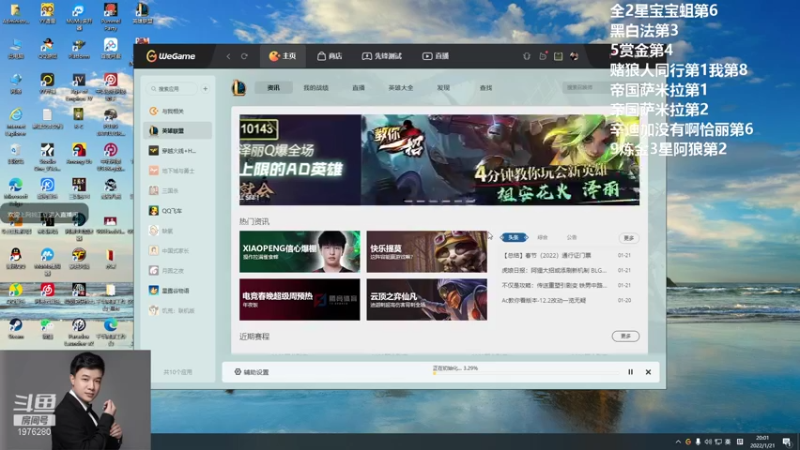Cancel the initialization with the X
This screenshot has width=800, height=450.
click(648, 372)
